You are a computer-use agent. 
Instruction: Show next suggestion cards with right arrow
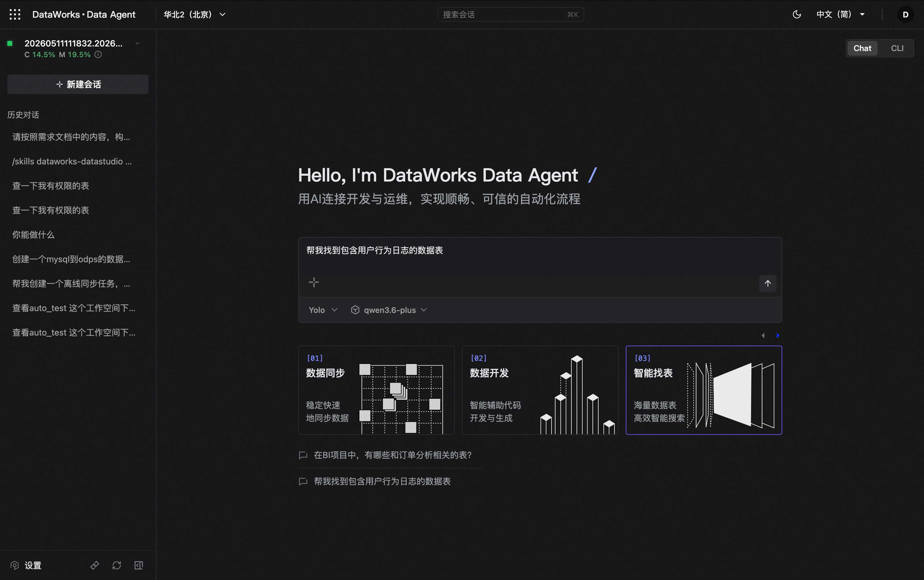click(x=778, y=336)
